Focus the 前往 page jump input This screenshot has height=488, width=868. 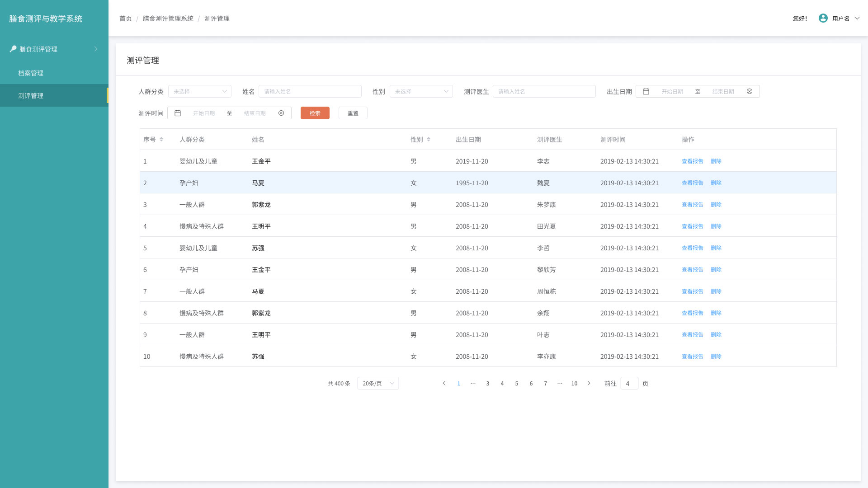pyautogui.click(x=629, y=383)
